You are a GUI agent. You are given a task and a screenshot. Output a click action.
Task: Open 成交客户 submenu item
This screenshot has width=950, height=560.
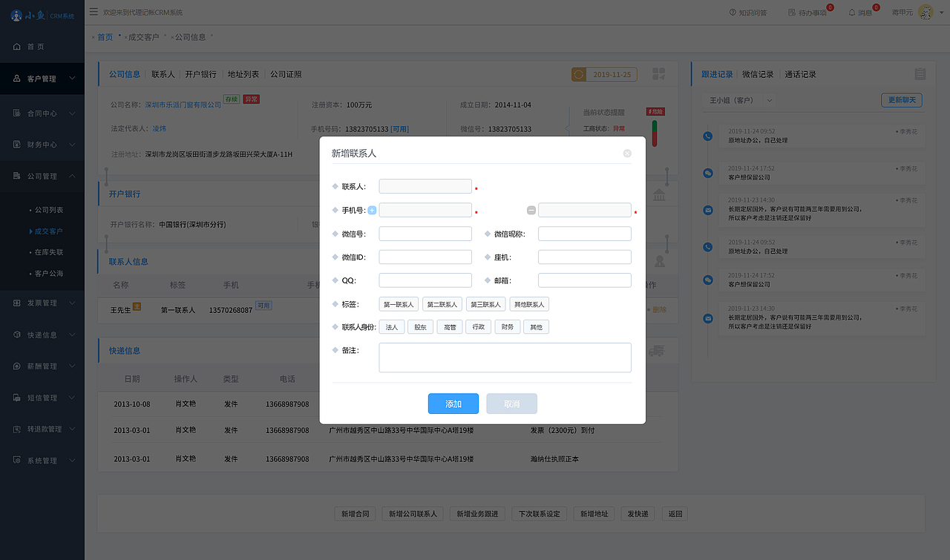49,232
